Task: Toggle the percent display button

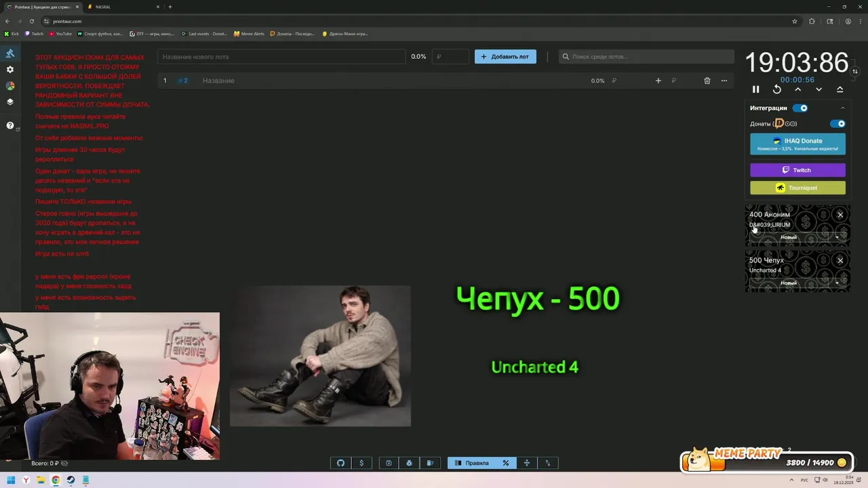Action: pyautogui.click(x=505, y=463)
